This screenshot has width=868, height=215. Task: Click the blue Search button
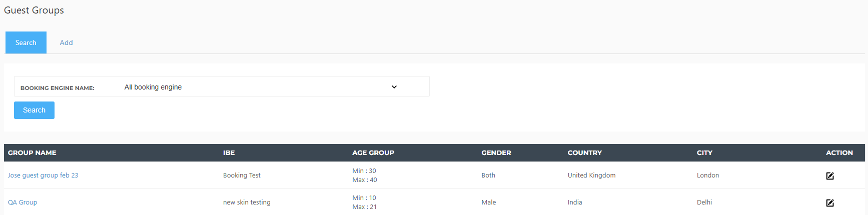pyautogui.click(x=34, y=110)
